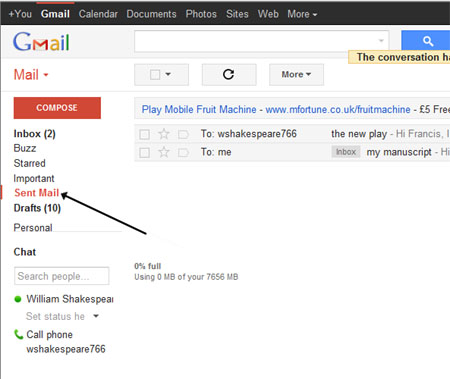The image size is (450, 379).
Task: Click the Chat heading
Action: [25, 252]
